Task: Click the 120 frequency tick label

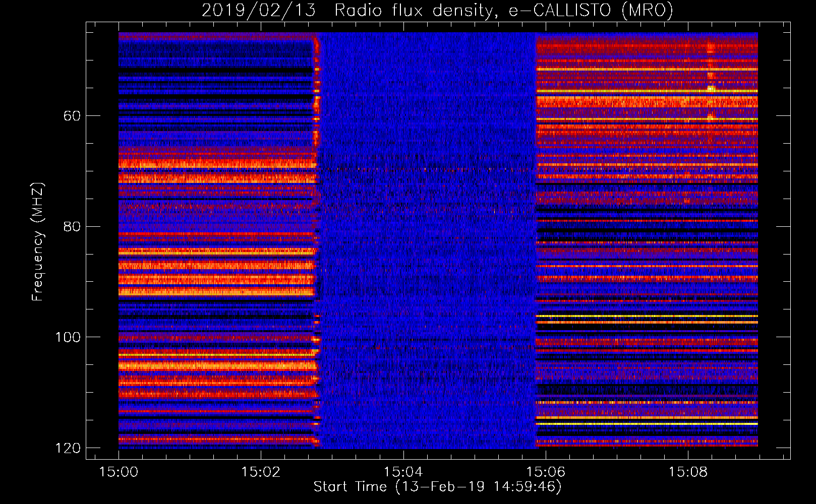Action: [68, 448]
